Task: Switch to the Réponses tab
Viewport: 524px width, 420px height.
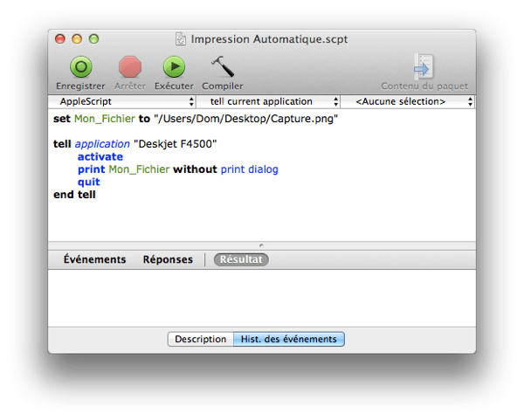Action: pyautogui.click(x=168, y=259)
